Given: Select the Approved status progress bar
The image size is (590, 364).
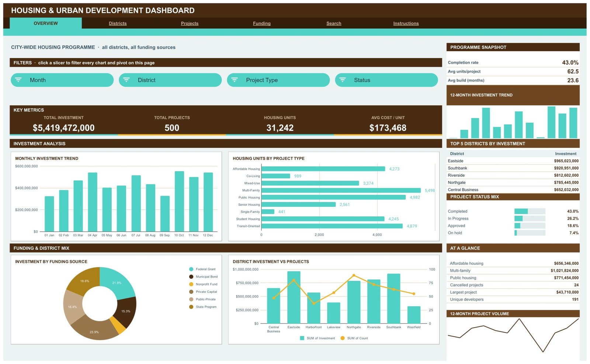Looking at the screenshot, I should tap(530, 226).
